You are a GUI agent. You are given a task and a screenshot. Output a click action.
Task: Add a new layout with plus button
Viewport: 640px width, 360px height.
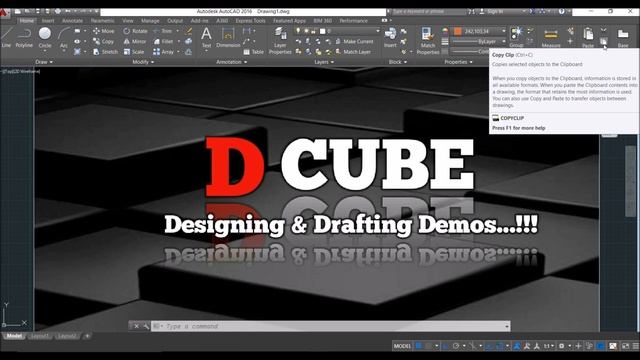[x=87, y=336]
